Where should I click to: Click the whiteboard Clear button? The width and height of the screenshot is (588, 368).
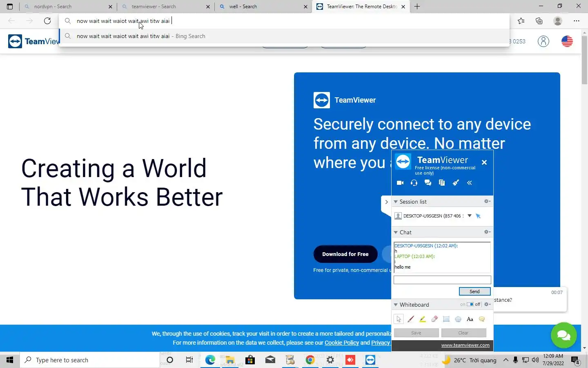click(x=463, y=333)
